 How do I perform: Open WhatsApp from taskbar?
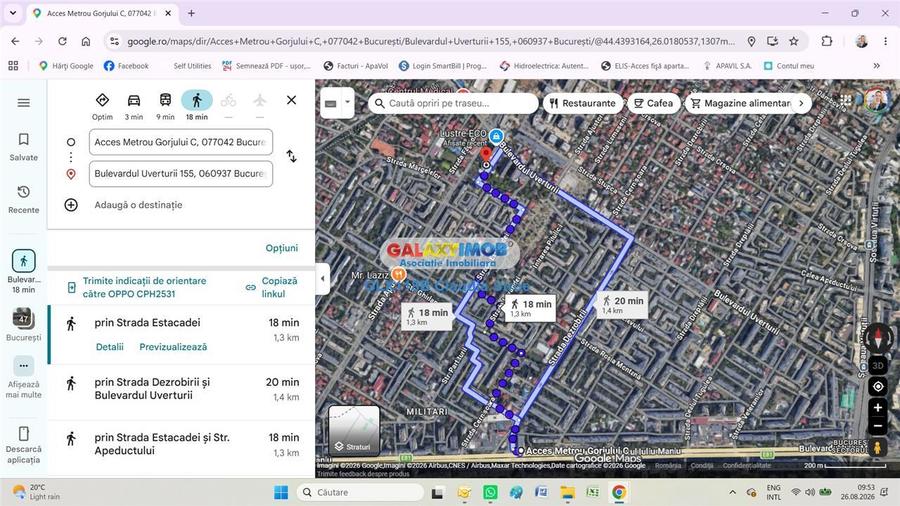[x=490, y=492]
